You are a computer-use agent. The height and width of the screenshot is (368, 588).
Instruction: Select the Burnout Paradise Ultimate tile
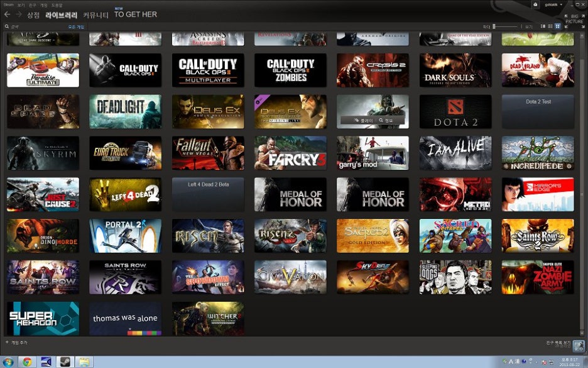43,70
